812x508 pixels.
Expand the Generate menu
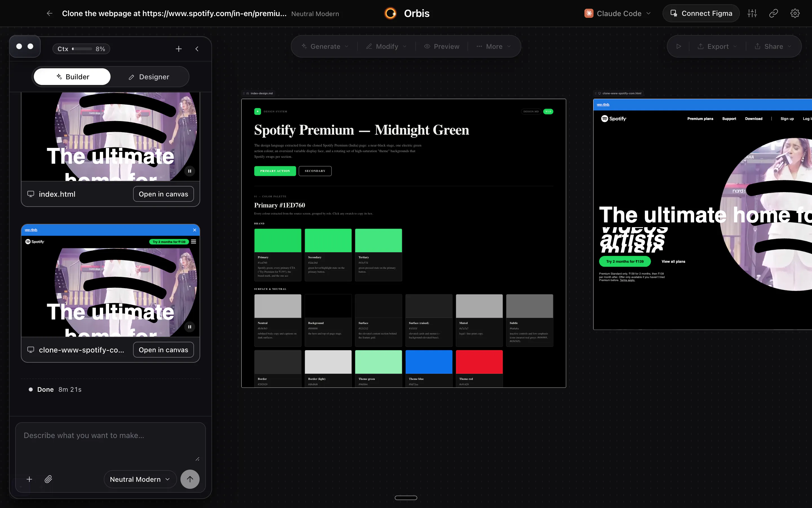[325, 46]
